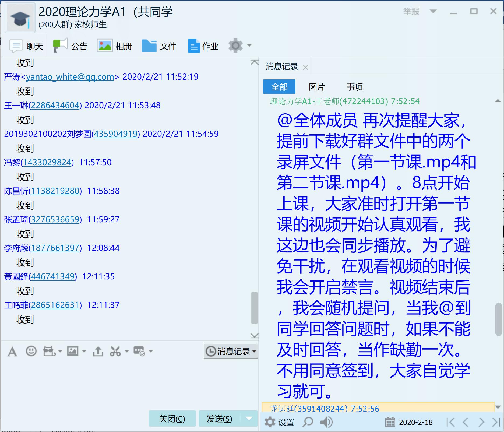Switch to the 事项 tab
The image size is (504, 432).
pos(354,87)
